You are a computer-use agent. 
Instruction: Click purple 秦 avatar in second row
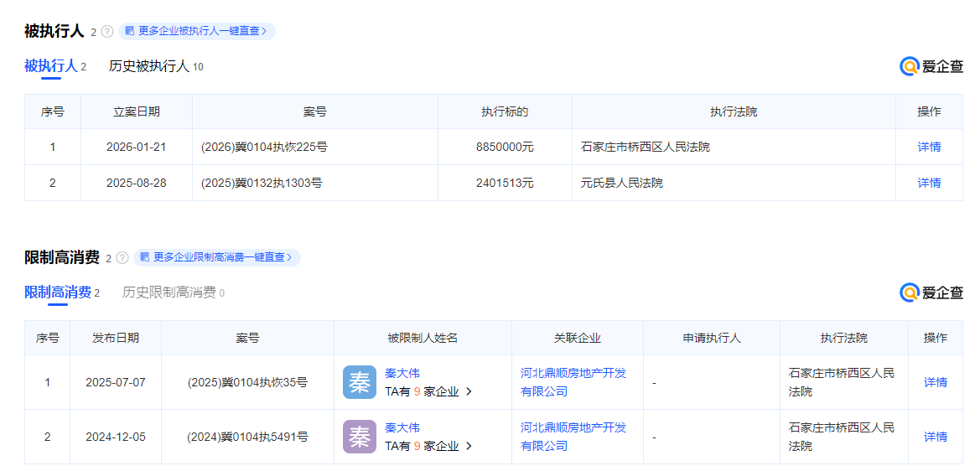tap(360, 437)
